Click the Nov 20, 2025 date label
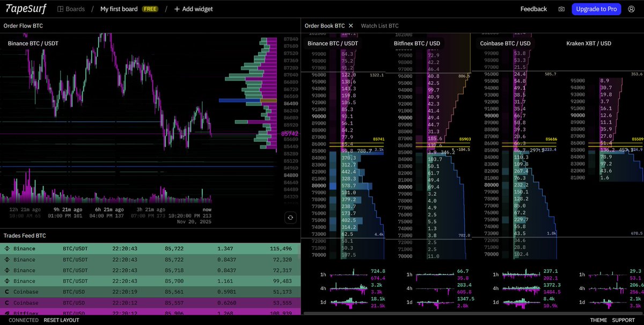The width and height of the screenshot is (644, 325). coord(194,221)
